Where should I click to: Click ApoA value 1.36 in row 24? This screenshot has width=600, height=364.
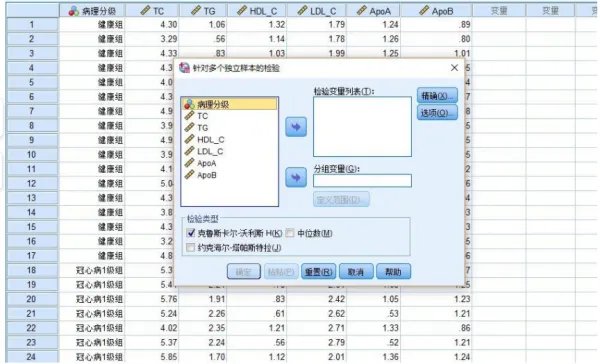(x=373, y=357)
